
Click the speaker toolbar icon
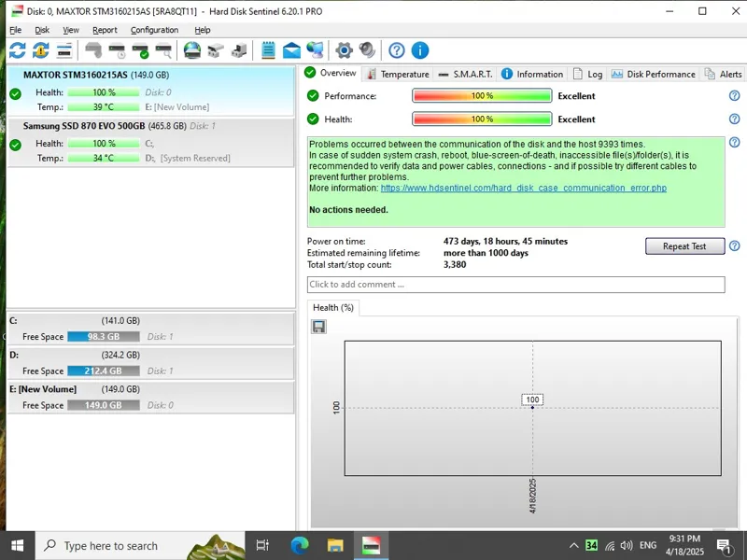[x=367, y=50]
